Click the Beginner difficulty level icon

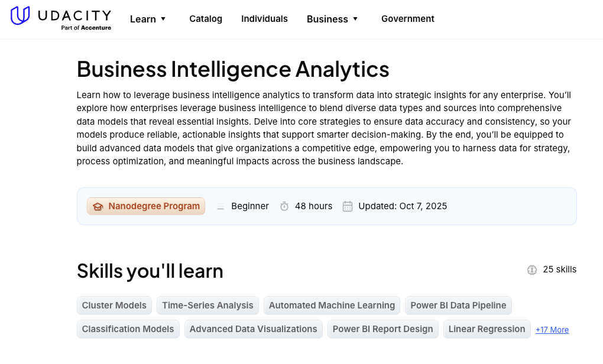[x=221, y=206]
